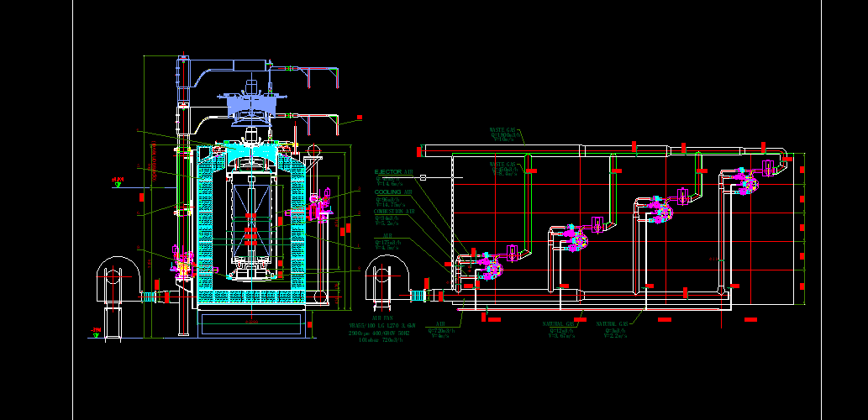Click the Q=175m3/h air flow value
This screenshot has width=868, height=420.
(388, 242)
